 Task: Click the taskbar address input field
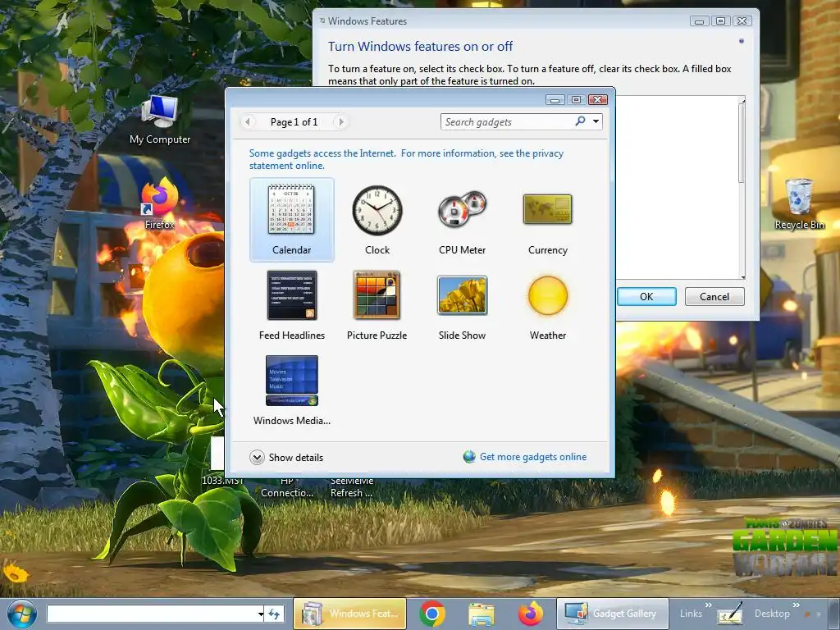tap(152, 614)
